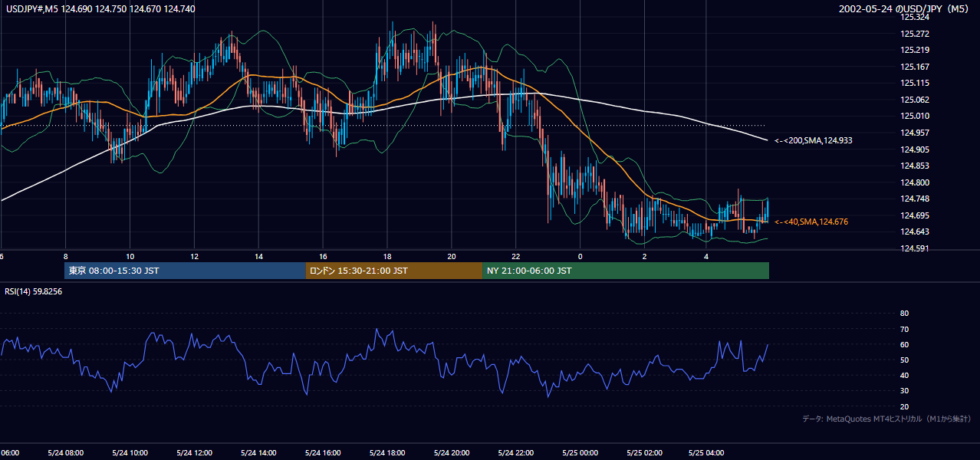Image resolution: width=980 pixels, height=460 pixels.
Task: Click hour tick 10 under the price chart
Action: (x=130, y=256)
